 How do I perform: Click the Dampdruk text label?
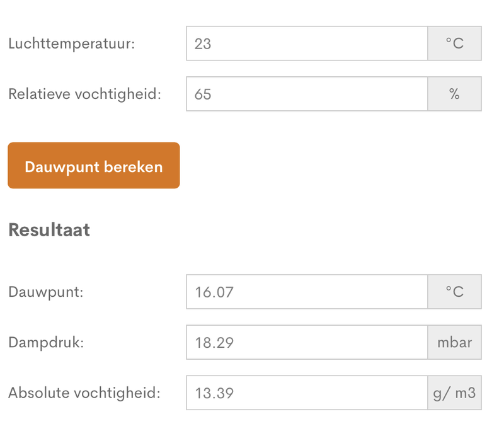[46, 343]
